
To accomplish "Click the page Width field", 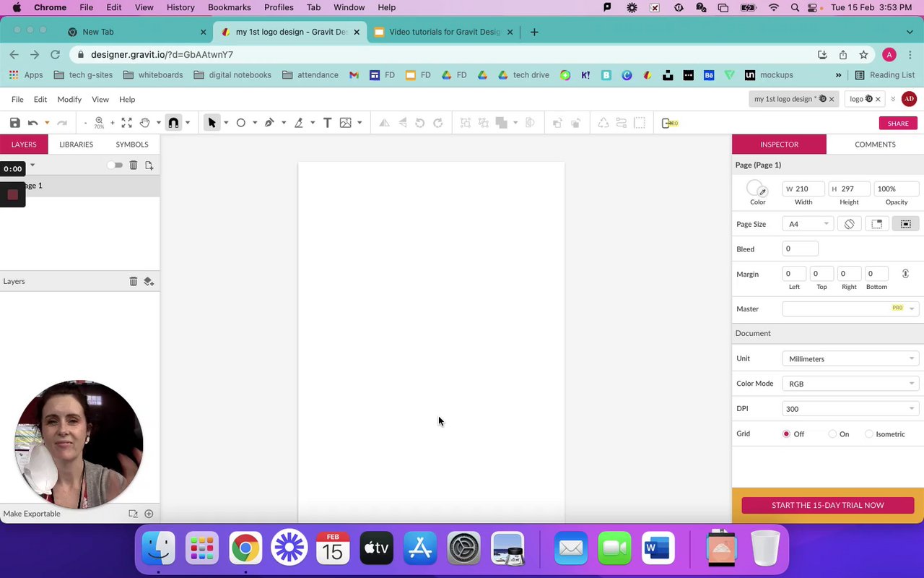I will [x=803, y=189].
